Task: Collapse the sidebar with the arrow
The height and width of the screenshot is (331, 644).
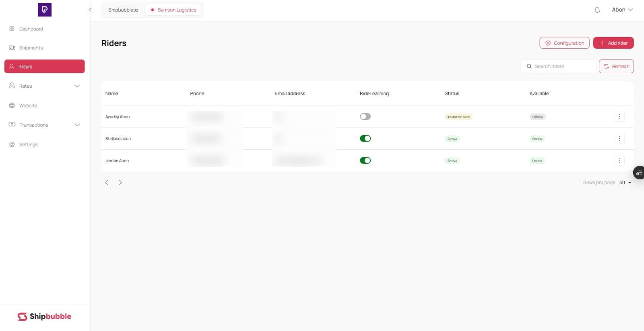Action: [x=90, y=10]
